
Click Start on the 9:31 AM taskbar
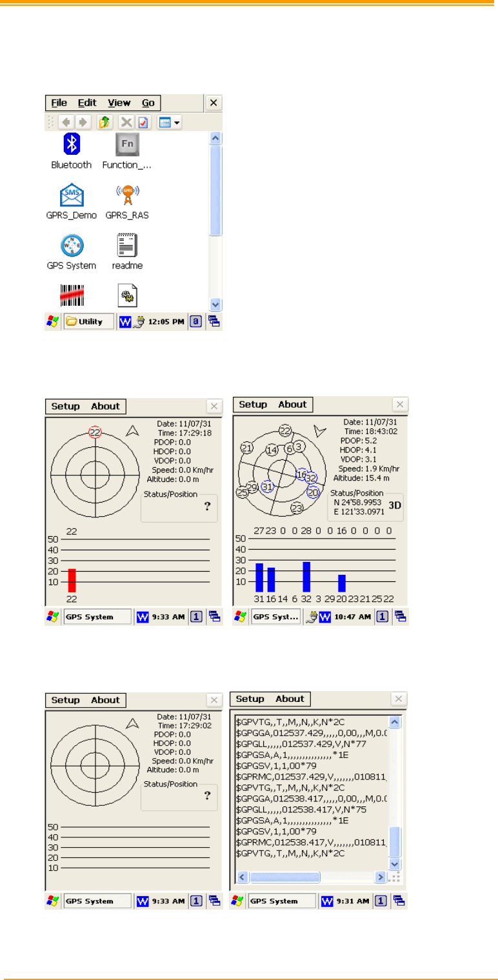[237, 901]
